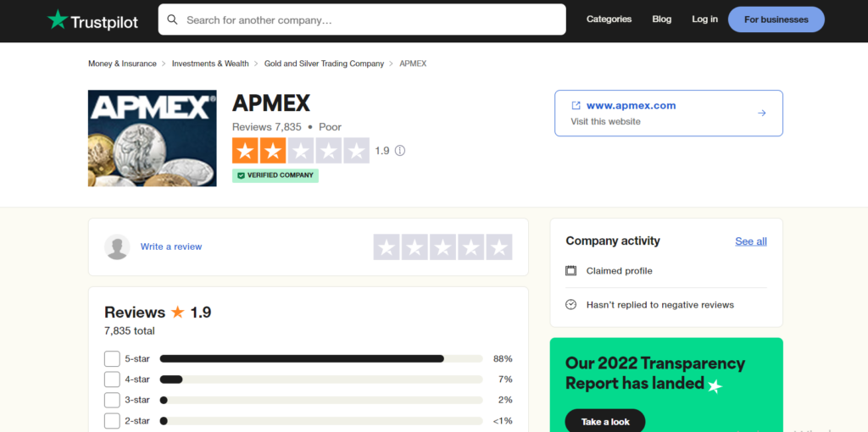The image size is (868, 432).
Task: Click the Claimed profile text
Action: 620,271
